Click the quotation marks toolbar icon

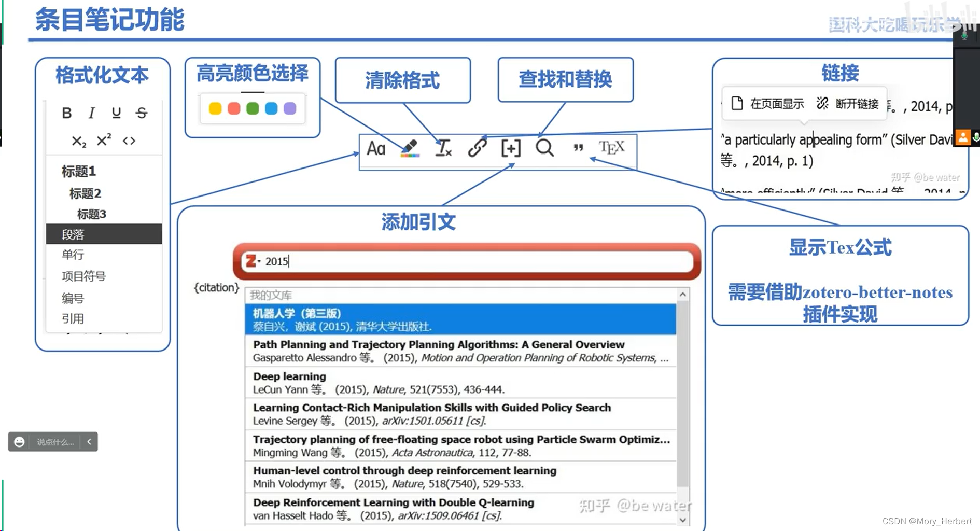click(x=578, y=148)
